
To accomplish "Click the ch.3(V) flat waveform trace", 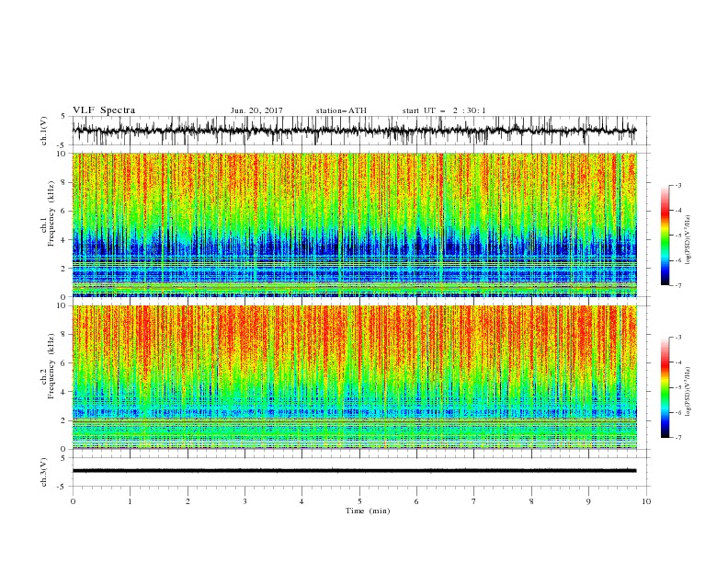I will 354,471.
